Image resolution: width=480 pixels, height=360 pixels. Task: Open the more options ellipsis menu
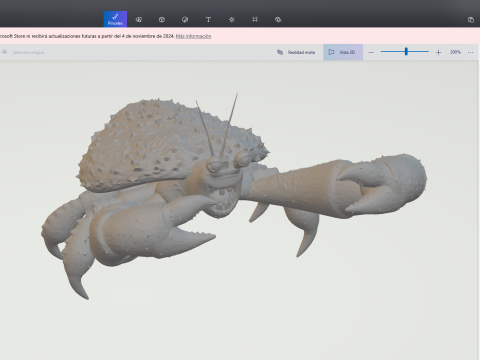coord(470,52)
